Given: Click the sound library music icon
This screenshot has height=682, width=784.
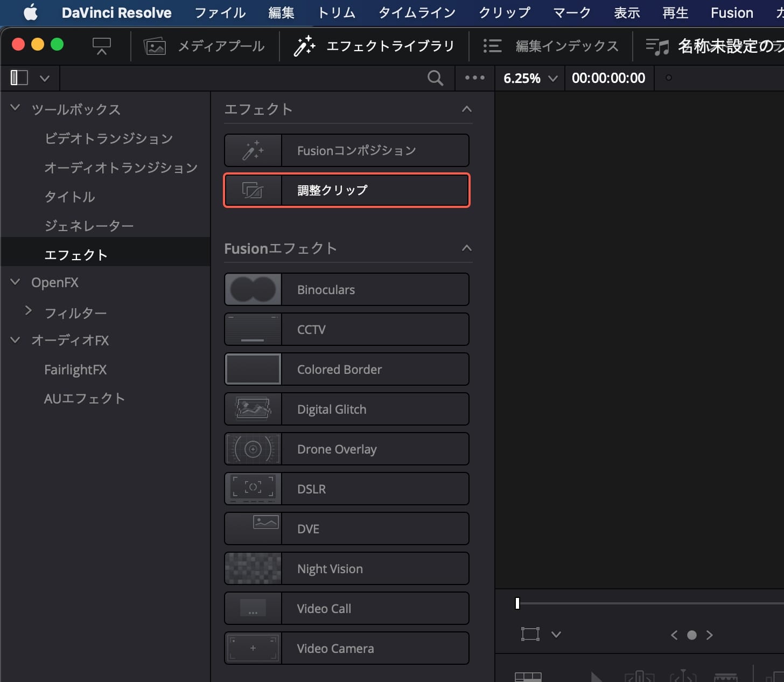Looking at the screenshot, I should 657,47.
